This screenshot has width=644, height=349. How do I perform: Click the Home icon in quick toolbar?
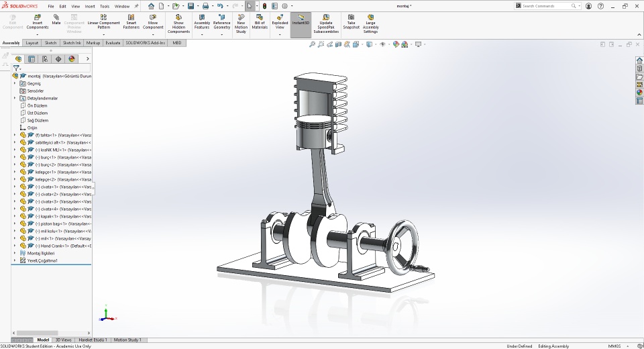point(151,6)
